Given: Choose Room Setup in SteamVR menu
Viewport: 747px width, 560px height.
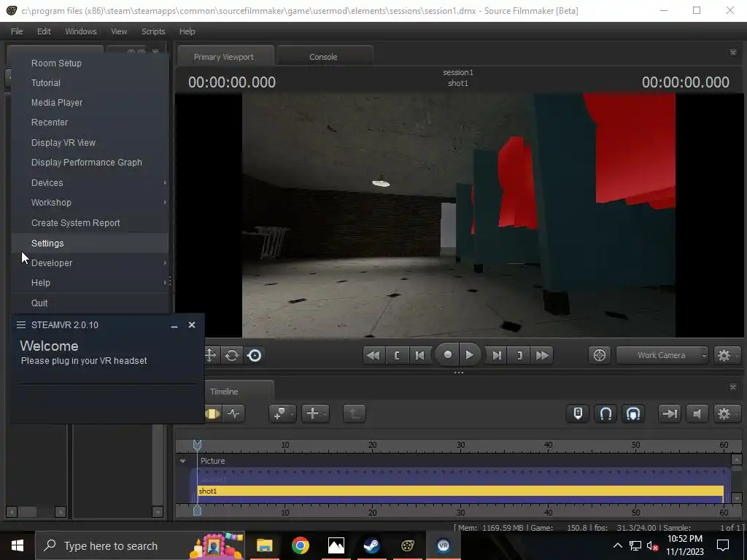Looking at the screenshot, I should [x=90, y=63].
